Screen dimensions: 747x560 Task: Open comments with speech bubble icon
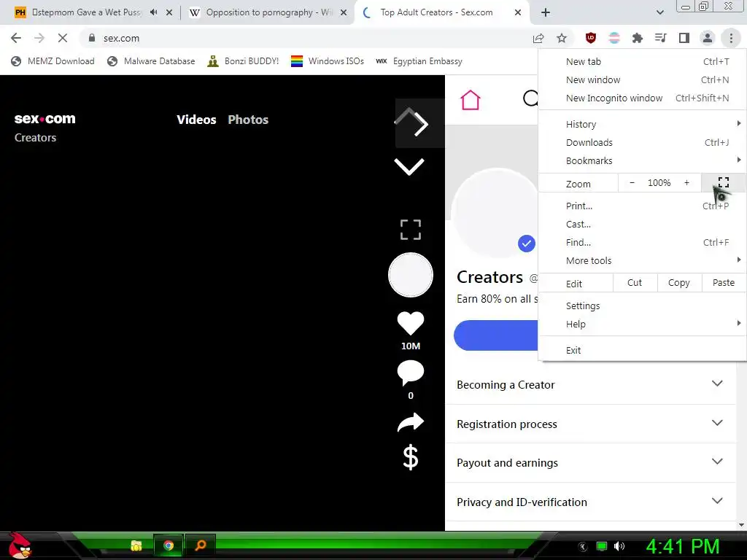click(x=411, y=373)
